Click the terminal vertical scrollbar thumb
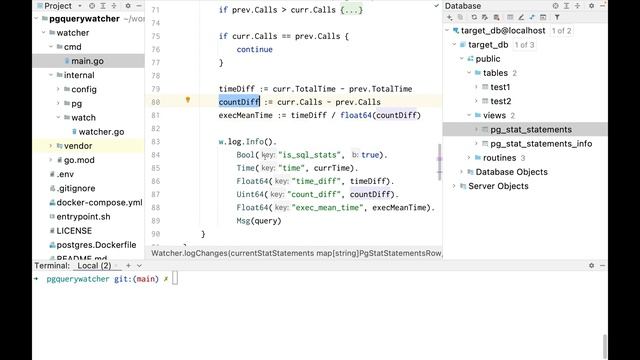640x360 pixels. (x=604, y=346)
